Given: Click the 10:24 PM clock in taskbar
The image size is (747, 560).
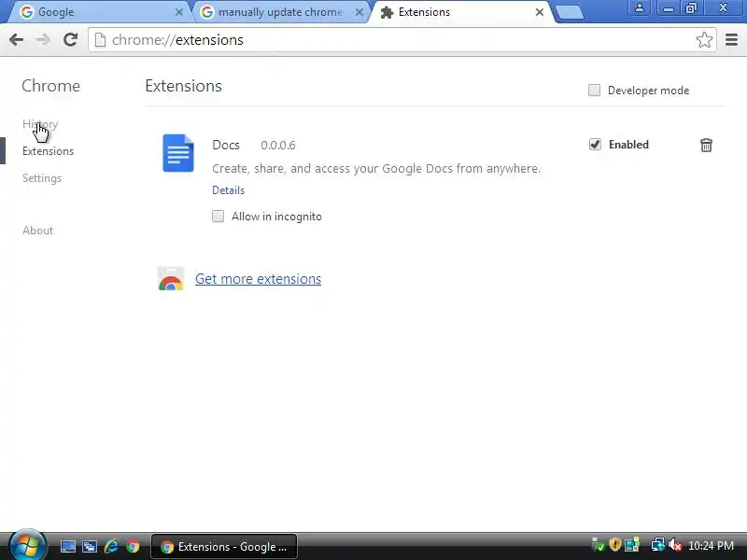Looking at the screenshot, I should tap(711, 546).
